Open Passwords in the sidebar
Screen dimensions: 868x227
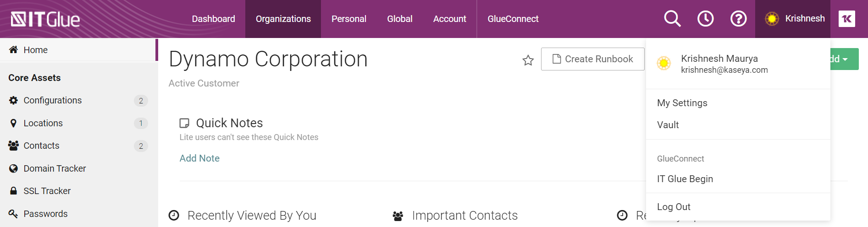click(45, 214)
